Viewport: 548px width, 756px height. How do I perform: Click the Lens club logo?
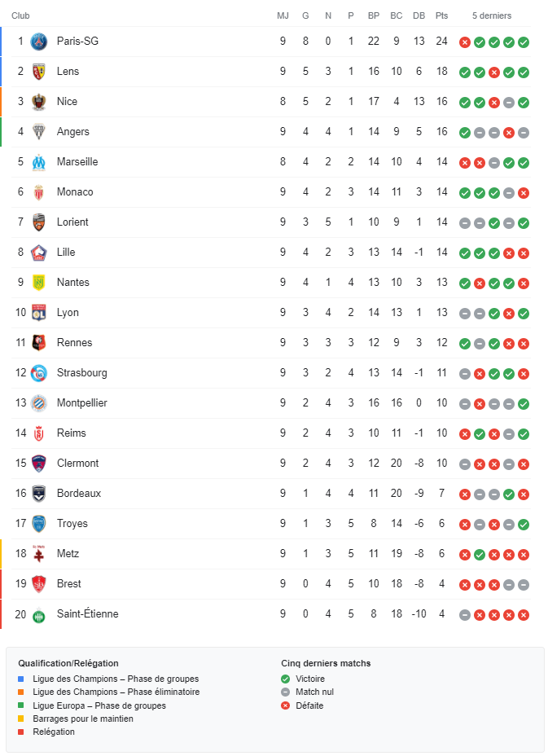tap(38, 72)
